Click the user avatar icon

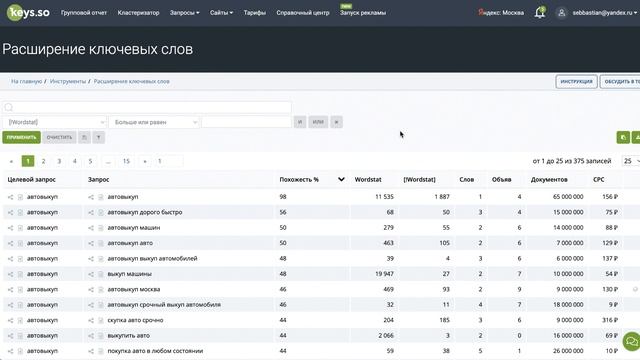click(562, 13)
